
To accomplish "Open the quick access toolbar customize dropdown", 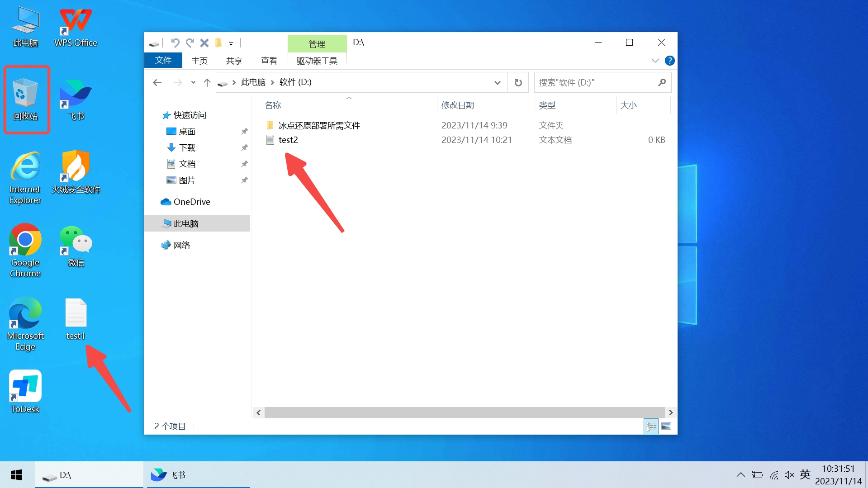I will [231, 43].
